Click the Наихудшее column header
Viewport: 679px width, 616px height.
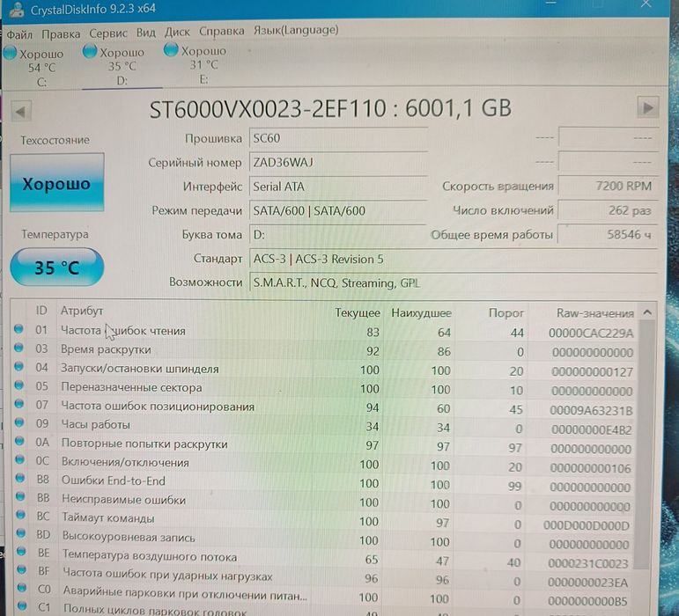[x=421, y=312]
